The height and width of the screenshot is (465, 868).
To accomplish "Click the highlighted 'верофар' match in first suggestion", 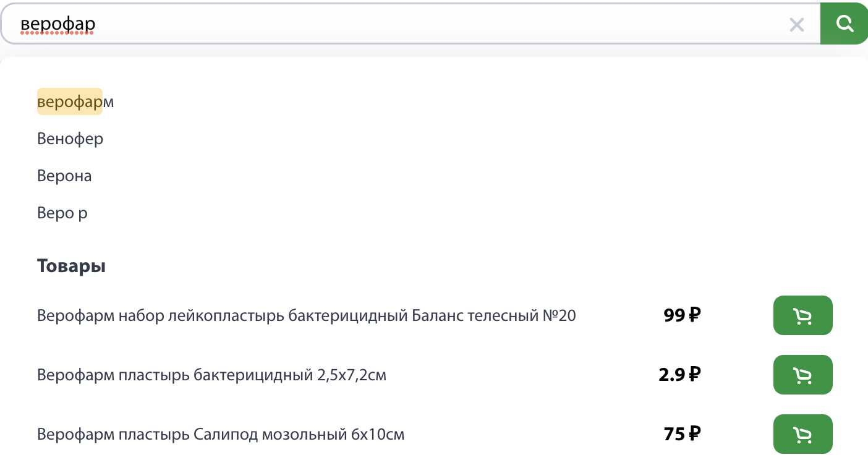I will point(70,101).
